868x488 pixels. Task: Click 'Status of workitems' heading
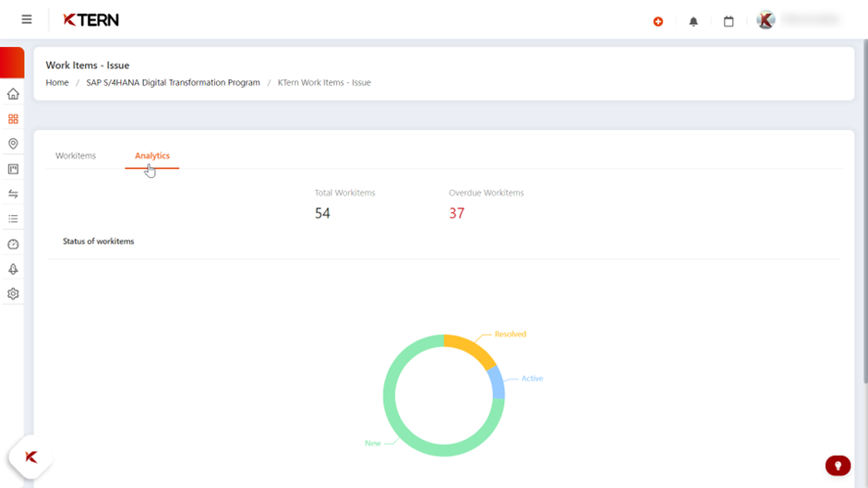pyautogui.click(x=99, y=242)
